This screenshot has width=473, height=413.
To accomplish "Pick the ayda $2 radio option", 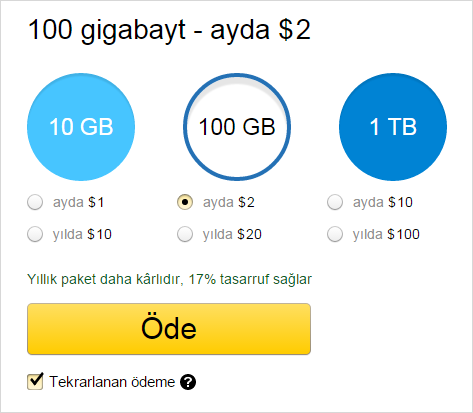I will 185,202.
